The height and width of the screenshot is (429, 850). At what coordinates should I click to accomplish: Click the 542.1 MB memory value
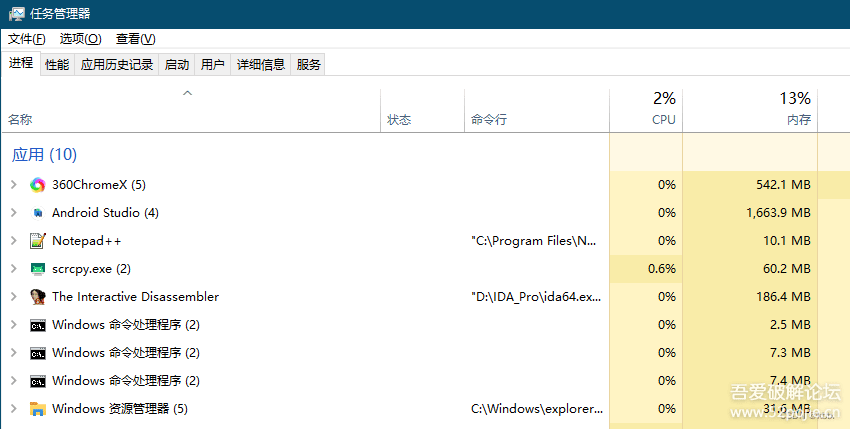click(783, 185)
